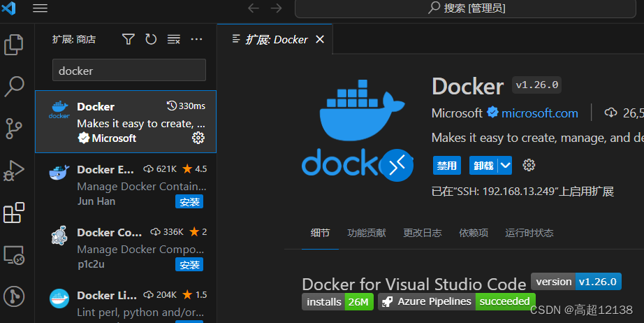Image resolution: width=644 pixels, height=323 pixels.
Task: Click the installs 26M badge
Action: (x=337, y=301)
